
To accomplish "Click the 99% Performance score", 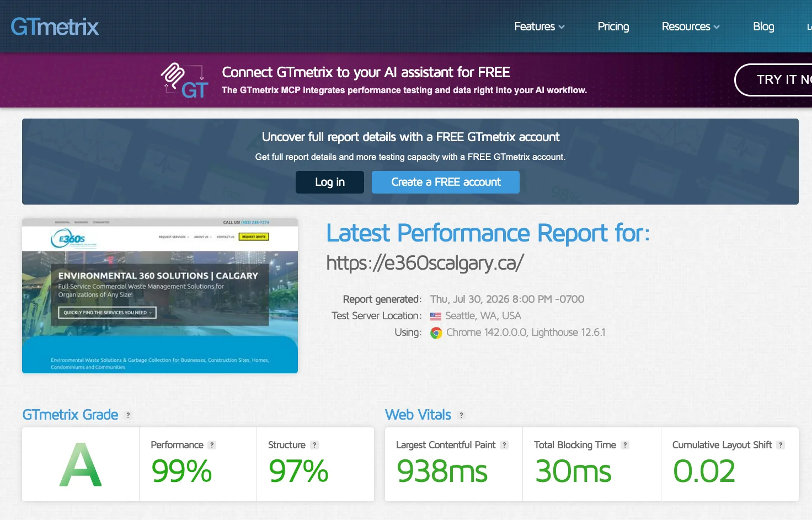I will pyautogui.click(x=181, y=471).
